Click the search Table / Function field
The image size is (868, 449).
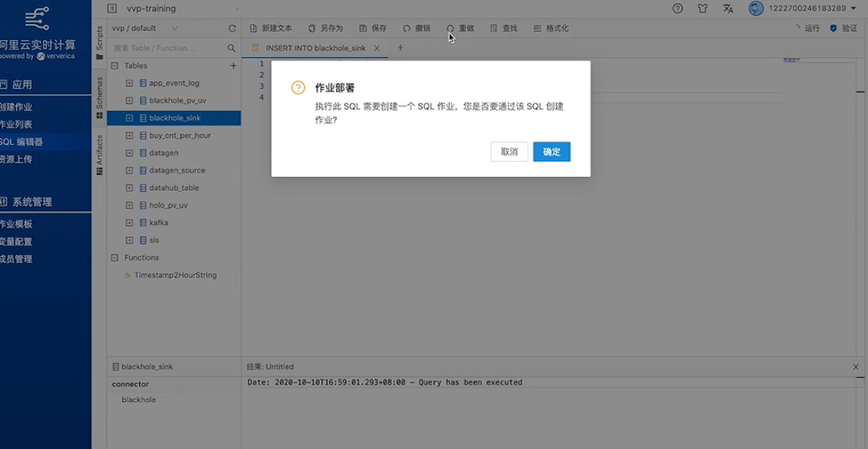(169, 48)
